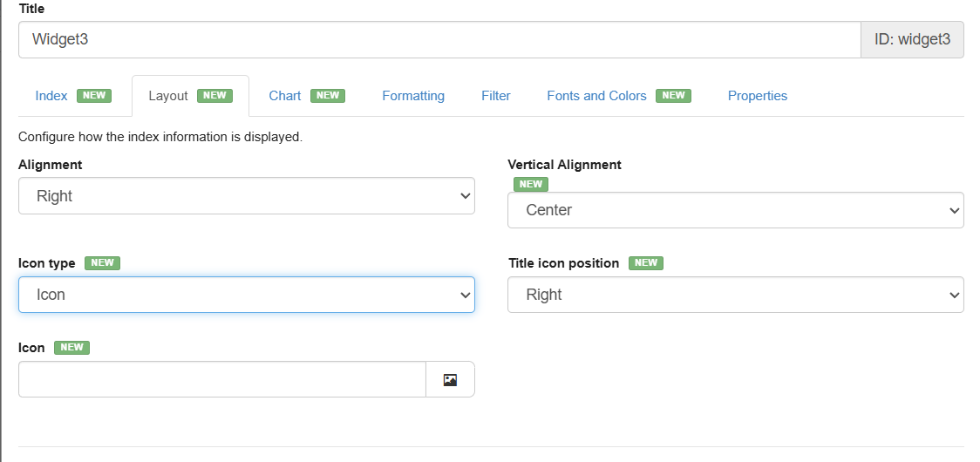
Task: Open the Chart tab
Action: pyautogui.click(x=285, y=96)
